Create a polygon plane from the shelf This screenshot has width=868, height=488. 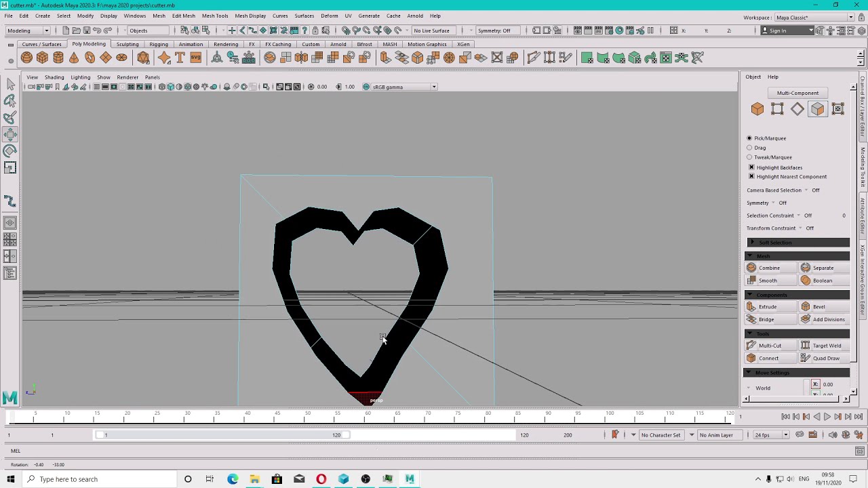106,58
